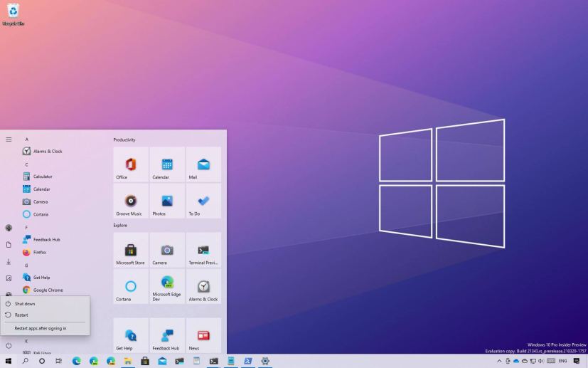Open Settings gear on the taskbar
This screenshot has height=368, width=588.
tap(265, 362)
